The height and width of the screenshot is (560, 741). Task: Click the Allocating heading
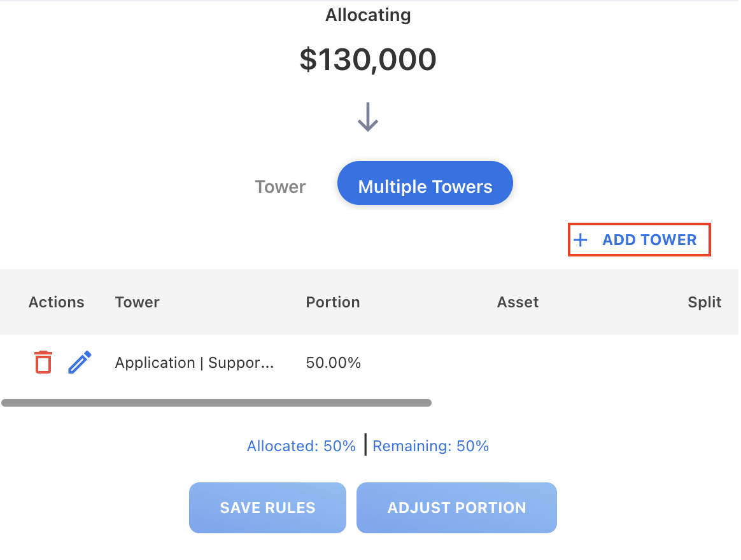[368, 15]
